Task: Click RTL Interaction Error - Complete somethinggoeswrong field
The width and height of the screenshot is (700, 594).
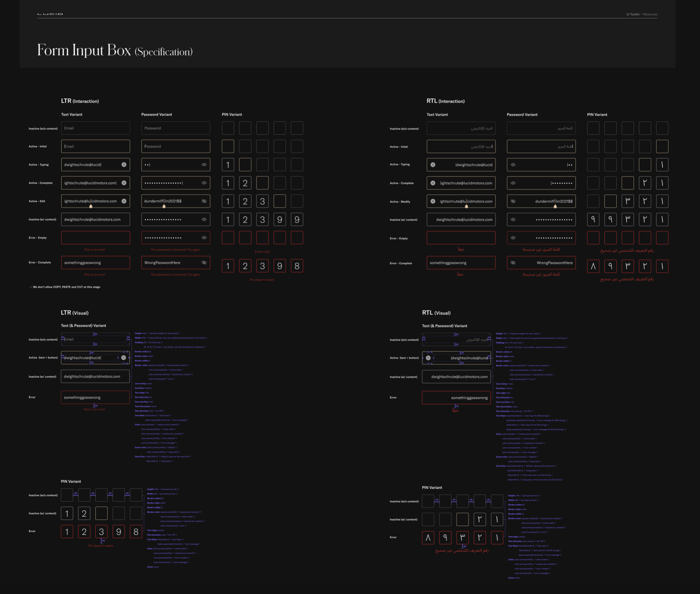Action: click(x=461, y=263)
